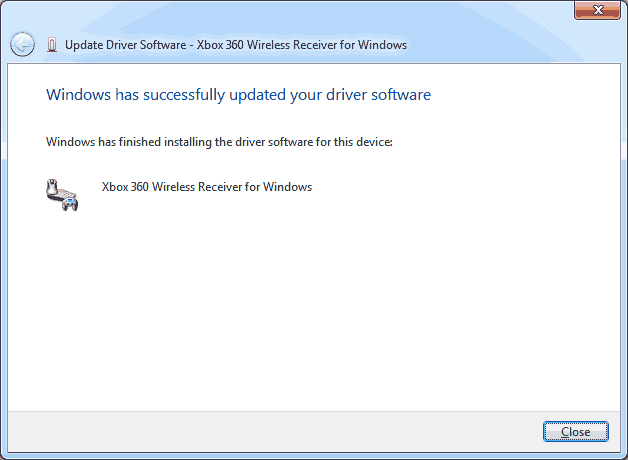Click the 'Windows has successfully updated your driver software' heading

tap(238, 95)
